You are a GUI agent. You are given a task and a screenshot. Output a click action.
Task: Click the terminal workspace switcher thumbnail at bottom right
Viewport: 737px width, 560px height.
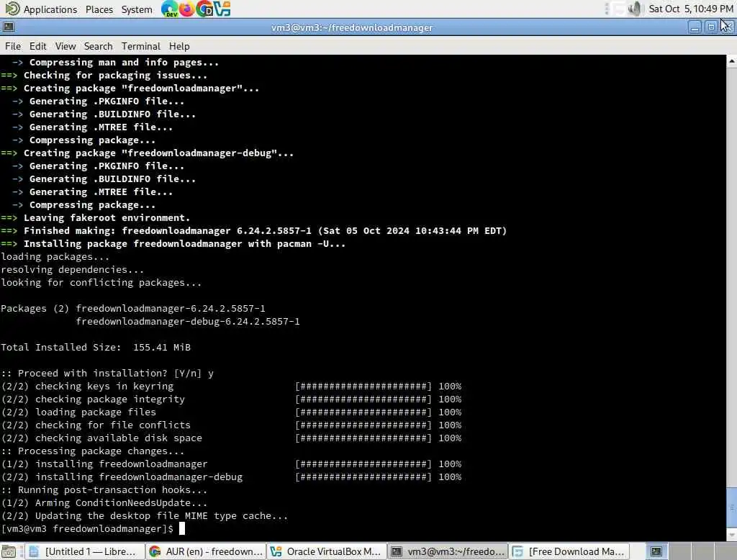click(656, 551)
